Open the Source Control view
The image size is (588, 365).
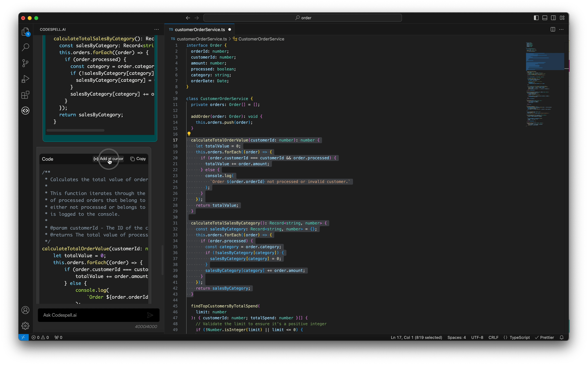tap(25, 63)
